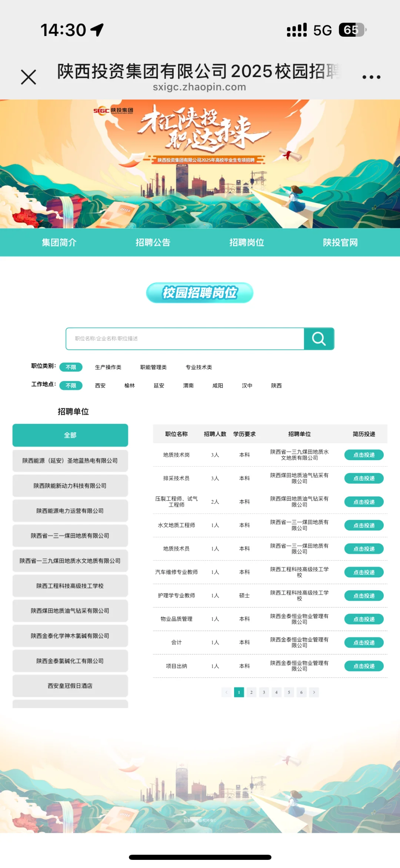Close the in-app browser page
Viewport: 400px width, 868px height.
[29, 77]
